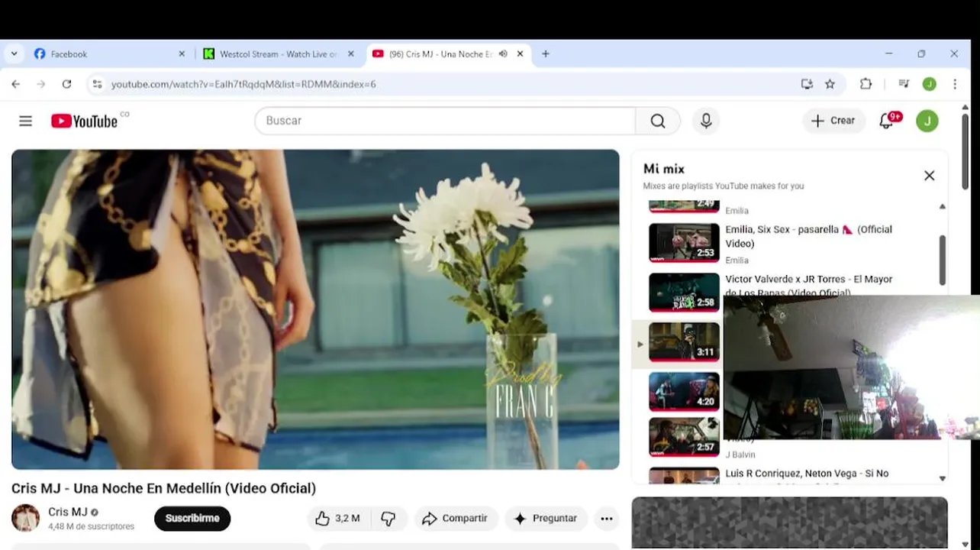Open the 4:20 playlist thumbnail
This screenshot has height=550, width=980.
[684, 392]
